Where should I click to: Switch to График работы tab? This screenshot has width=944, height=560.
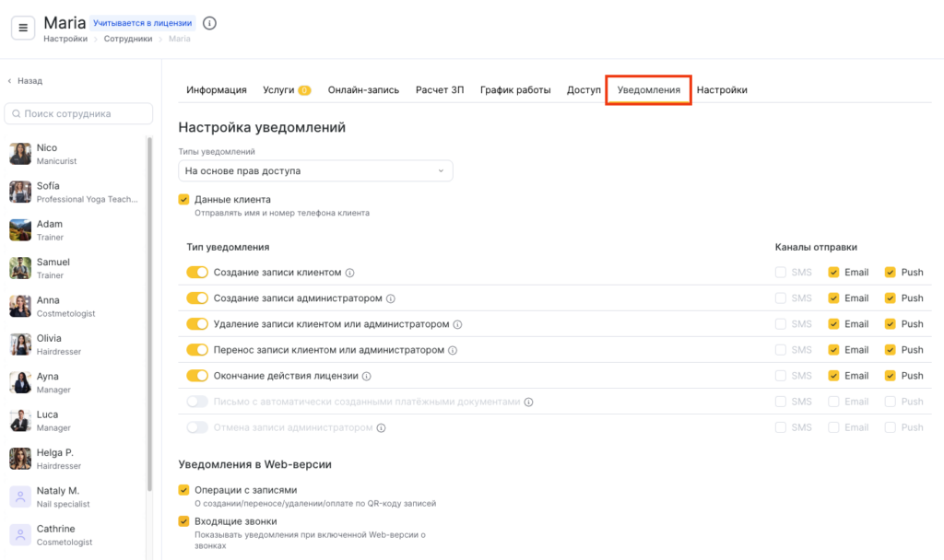point(515,90)
